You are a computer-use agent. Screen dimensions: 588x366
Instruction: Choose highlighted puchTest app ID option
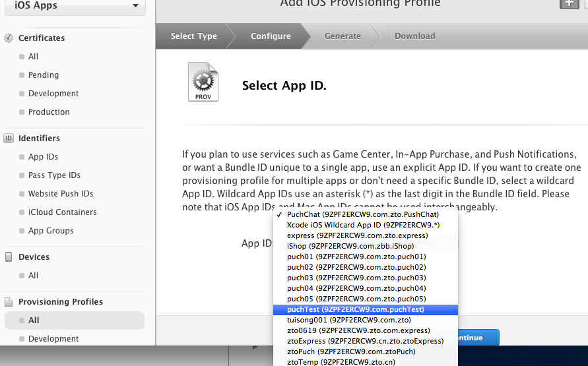(365, 309)
